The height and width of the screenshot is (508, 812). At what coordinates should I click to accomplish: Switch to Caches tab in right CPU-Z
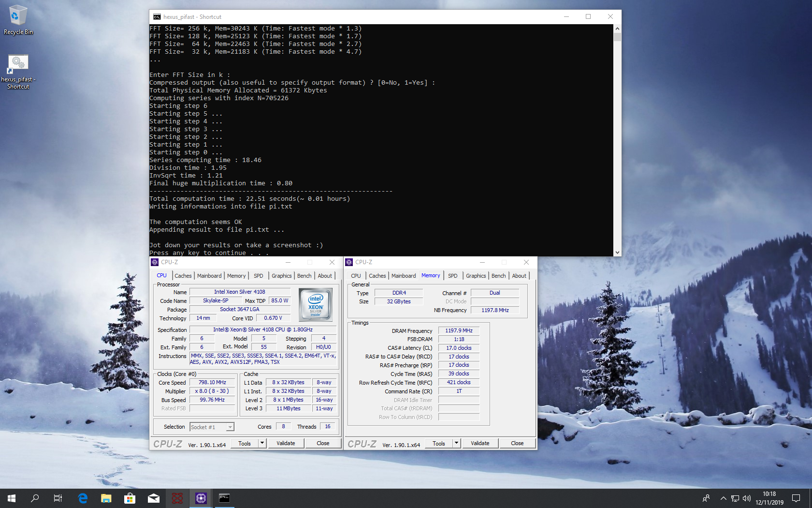tap(377, 276)
